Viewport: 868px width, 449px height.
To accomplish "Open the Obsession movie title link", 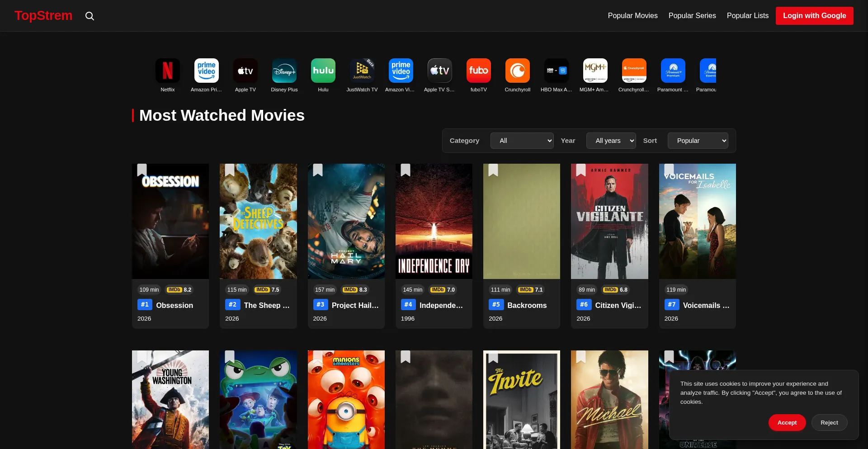I will point(175,305).
